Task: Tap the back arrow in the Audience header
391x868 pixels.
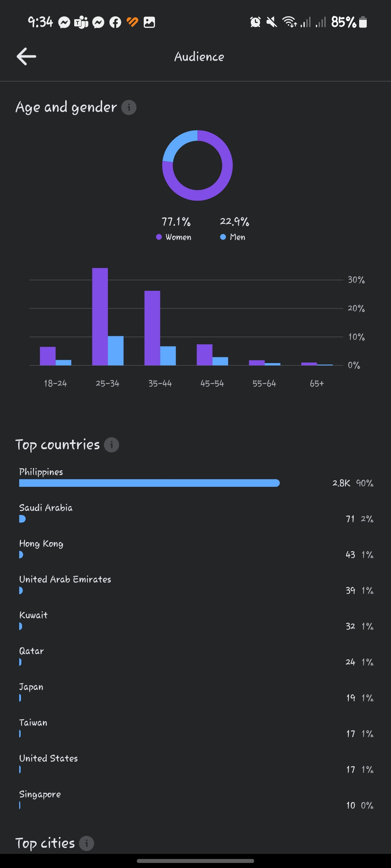Action: (x=26, y=56)
